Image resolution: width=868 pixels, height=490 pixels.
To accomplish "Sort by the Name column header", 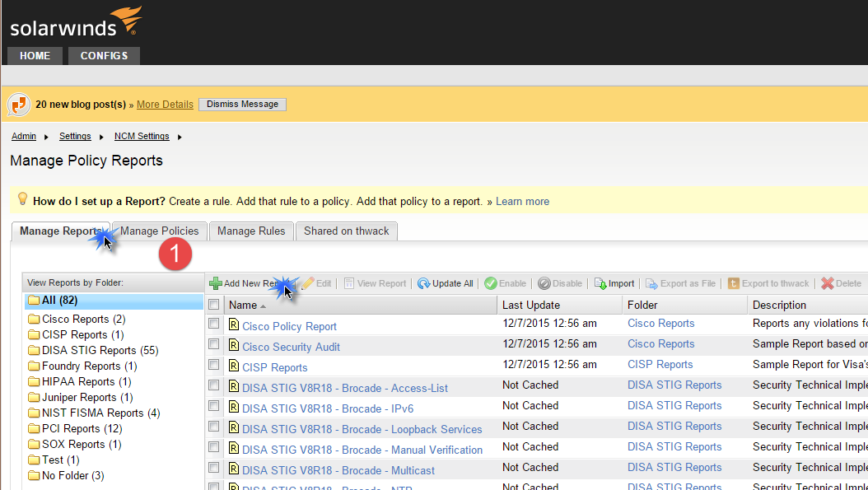I will click(361, 305).
